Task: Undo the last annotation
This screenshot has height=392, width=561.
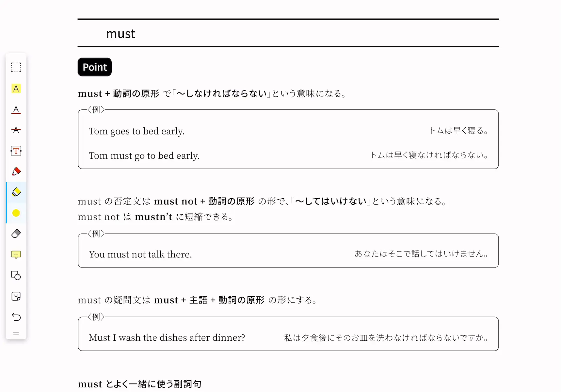Action: click(16, 317)
